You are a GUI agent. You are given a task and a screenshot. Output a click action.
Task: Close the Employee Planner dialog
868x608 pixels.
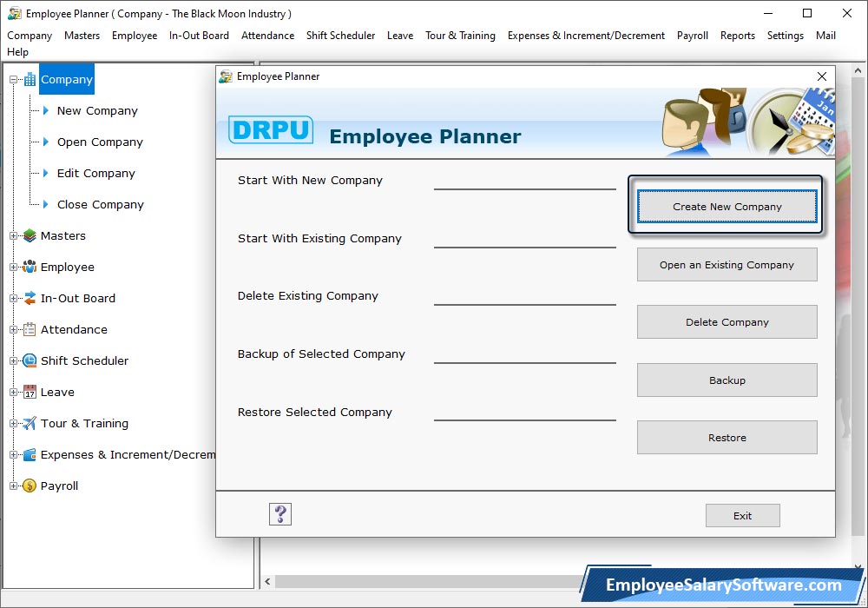click(x=821, y=76)
